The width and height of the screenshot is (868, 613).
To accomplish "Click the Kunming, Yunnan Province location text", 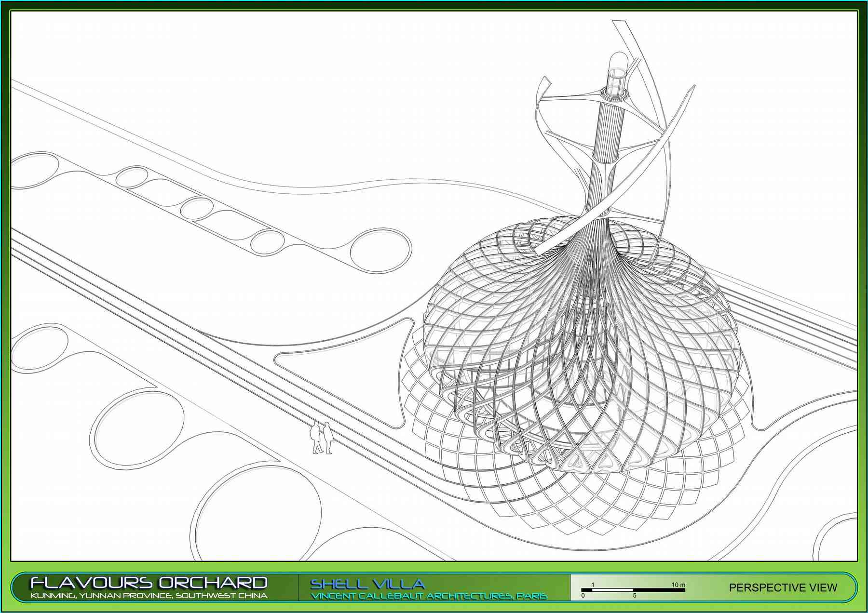I will click(x=149, y=596).
